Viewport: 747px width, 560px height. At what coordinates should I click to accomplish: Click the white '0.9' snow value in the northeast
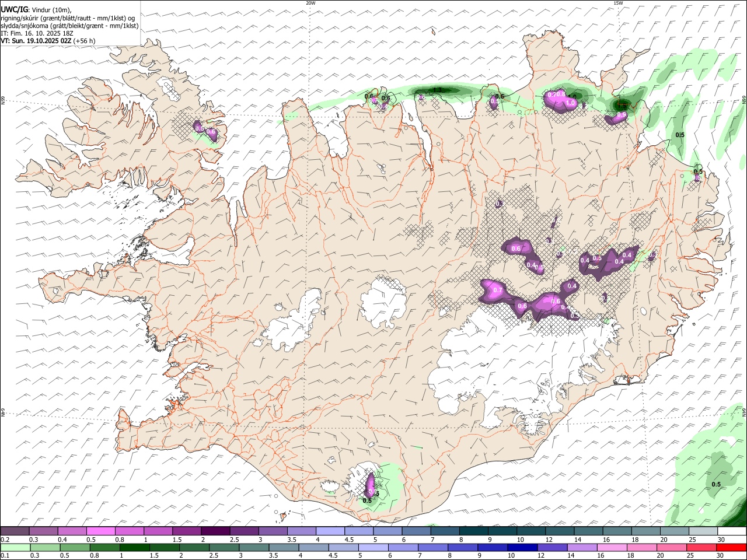[621, 116]
